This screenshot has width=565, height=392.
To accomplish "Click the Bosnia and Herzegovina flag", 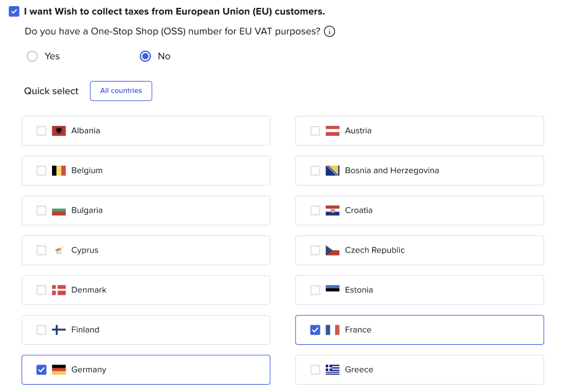I will click(x=333, y=171).
